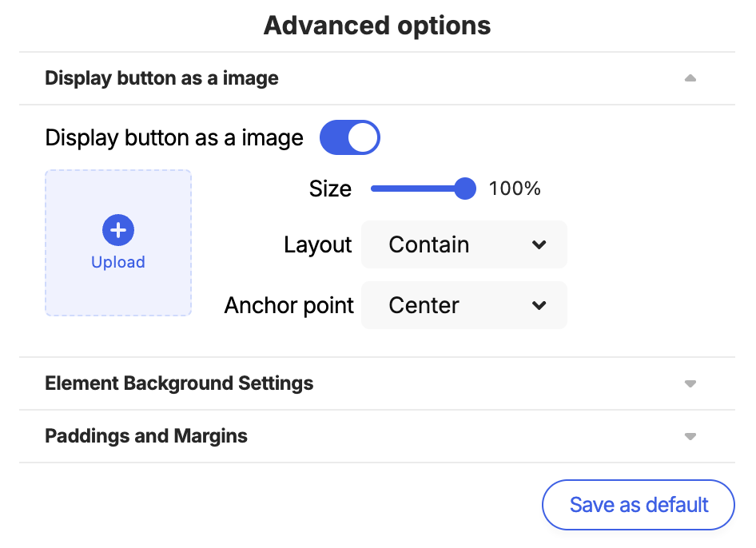Click the blue plus upload icon
Screen dimensions: 756x548
point(118,230)
